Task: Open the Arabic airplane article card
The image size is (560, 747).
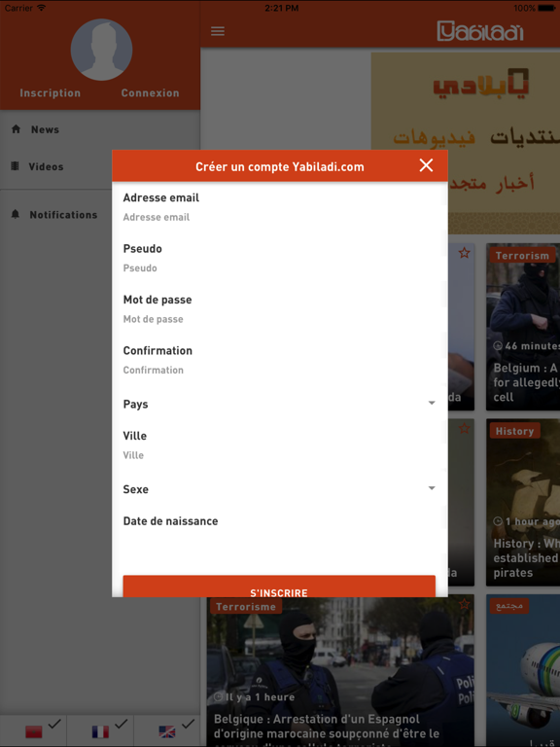Action: pos(523,670)
